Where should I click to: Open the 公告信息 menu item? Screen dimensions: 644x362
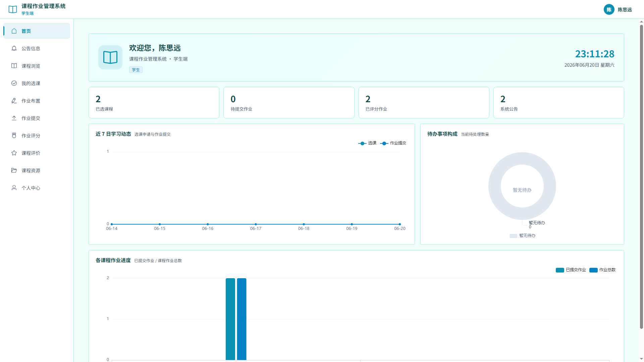pyautogui.click(x=37, y=48)
